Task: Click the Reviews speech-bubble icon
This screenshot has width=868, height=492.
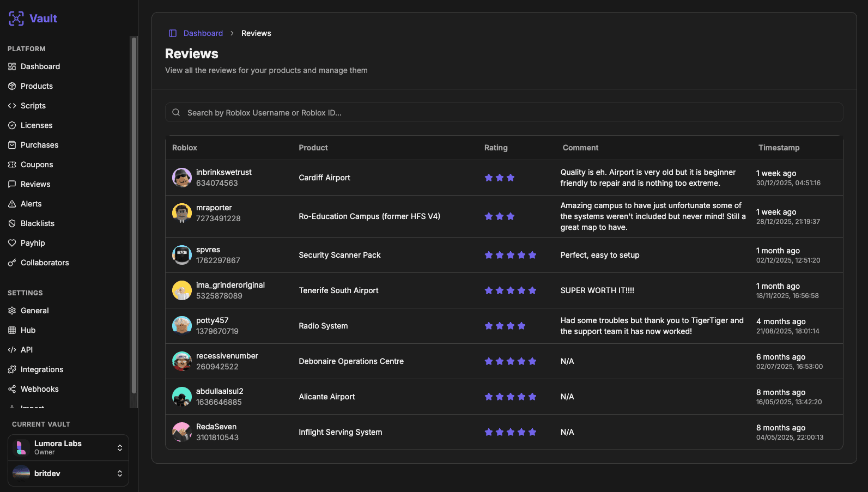Action: tap(12, 184)
